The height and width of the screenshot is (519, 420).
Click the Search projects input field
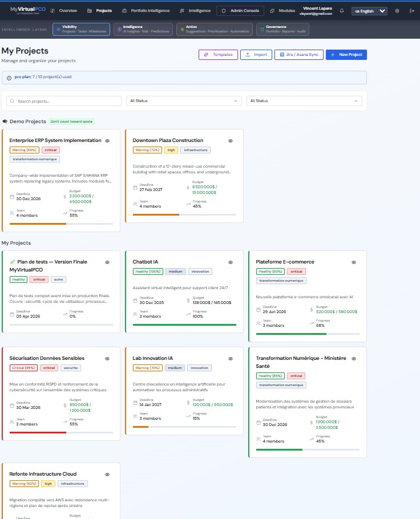coord(64,101)
